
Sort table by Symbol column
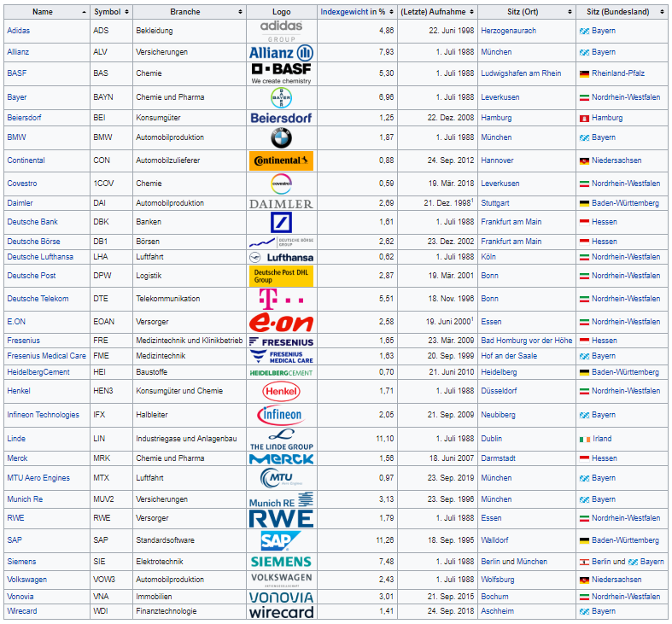[111, 12]
